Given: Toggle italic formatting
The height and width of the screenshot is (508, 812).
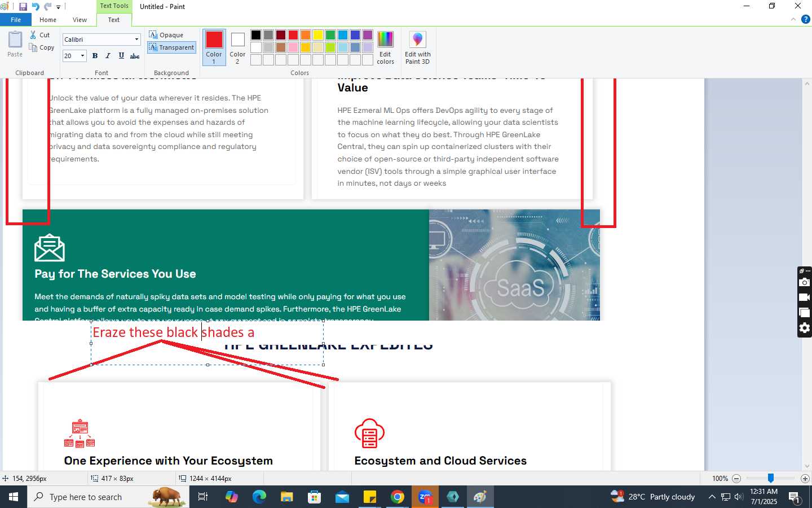Looking at the screenshot, I should pos(108,56).
